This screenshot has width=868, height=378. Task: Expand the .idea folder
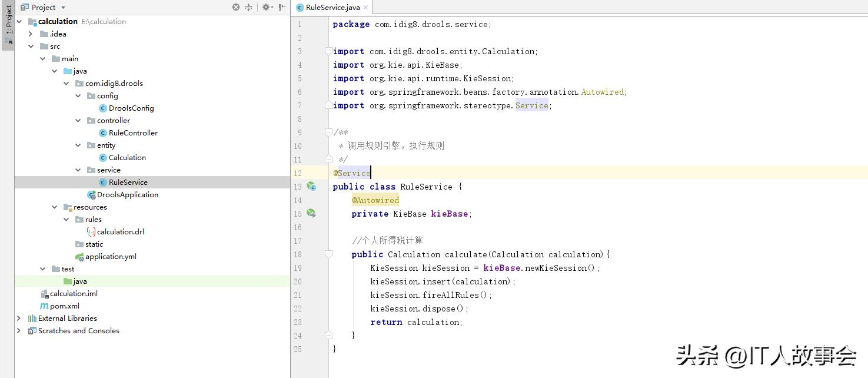(x=31, y=34)
